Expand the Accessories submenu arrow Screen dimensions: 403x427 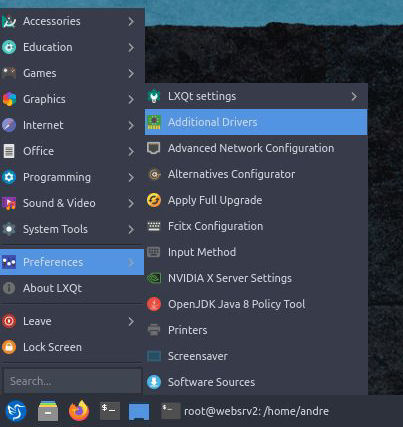131,22
